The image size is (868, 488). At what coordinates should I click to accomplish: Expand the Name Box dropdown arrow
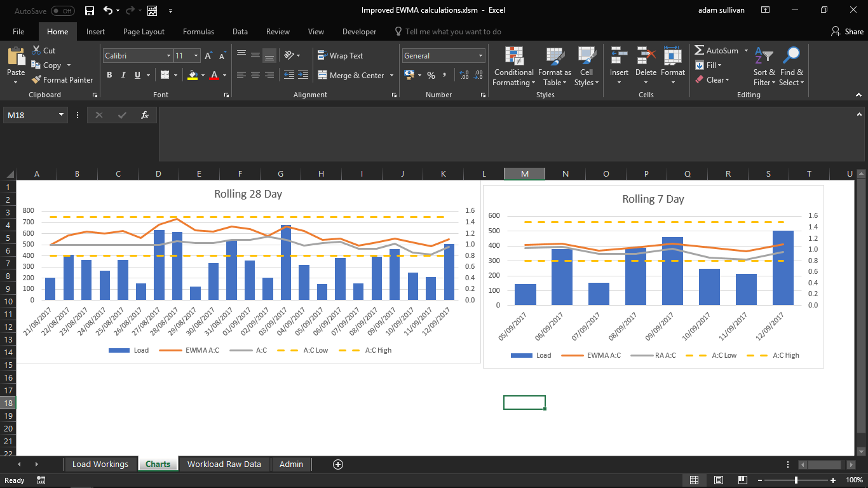tap(62, 115)
